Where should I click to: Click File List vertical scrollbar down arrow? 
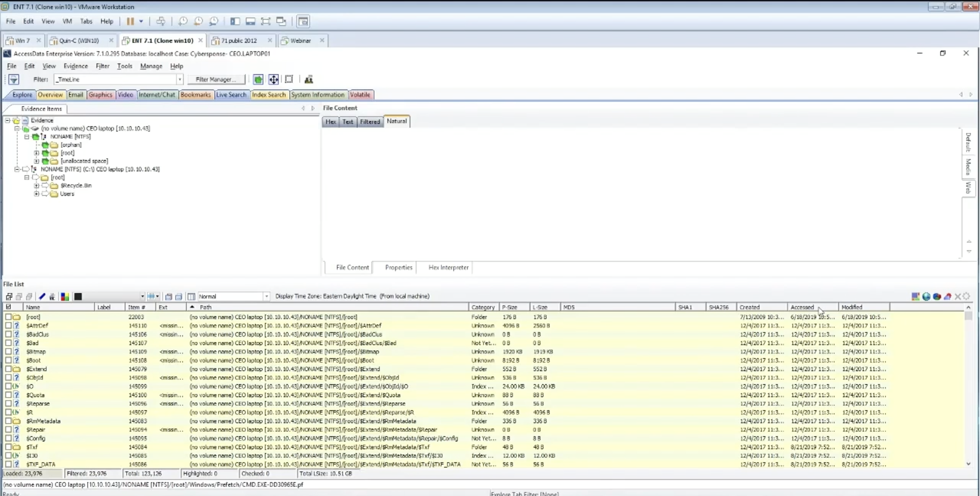(968, 464)
